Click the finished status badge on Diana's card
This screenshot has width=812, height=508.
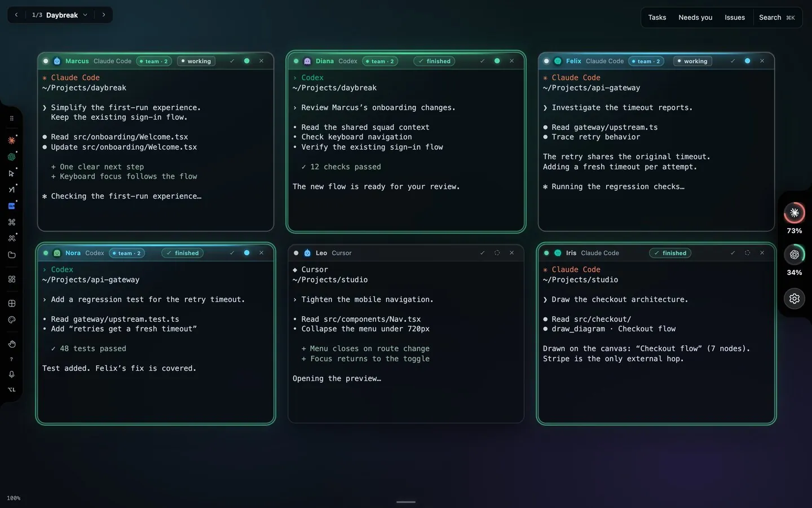[x=435, y=61]
